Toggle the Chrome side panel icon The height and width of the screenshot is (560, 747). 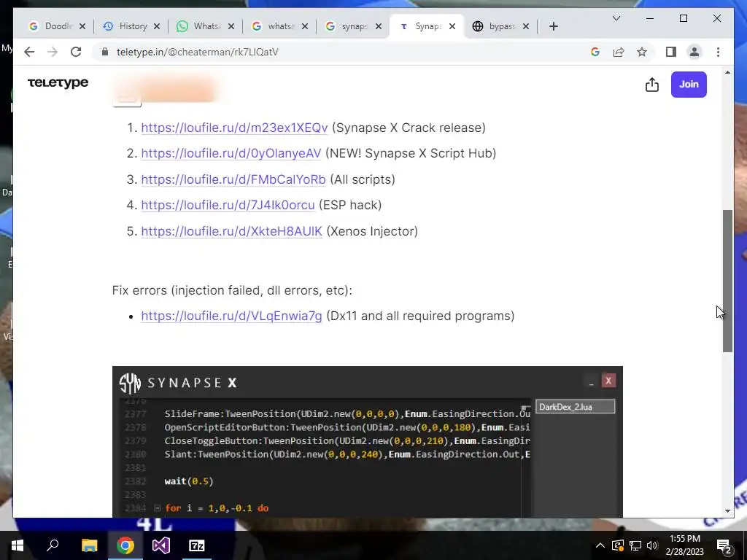pos(671,52)
